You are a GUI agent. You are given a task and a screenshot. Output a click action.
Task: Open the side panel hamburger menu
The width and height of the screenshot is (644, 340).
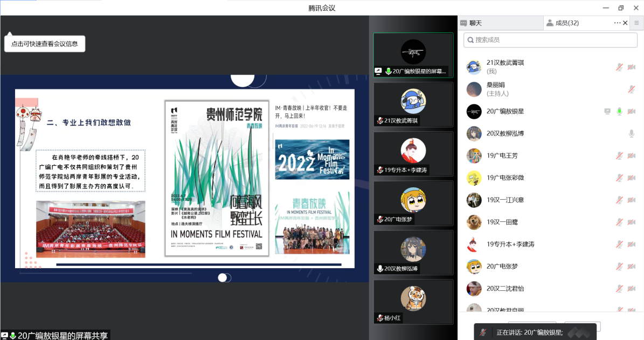click(x=636, y=23)
